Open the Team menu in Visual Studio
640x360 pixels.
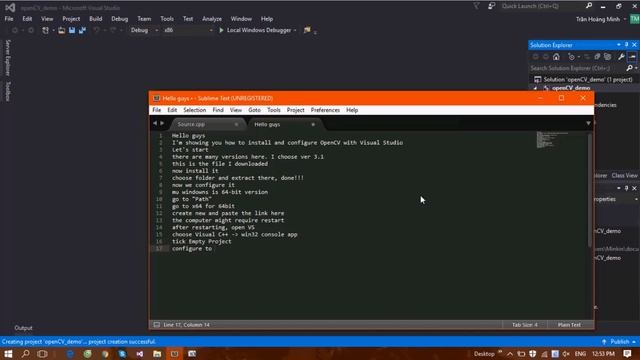[144, 19]
